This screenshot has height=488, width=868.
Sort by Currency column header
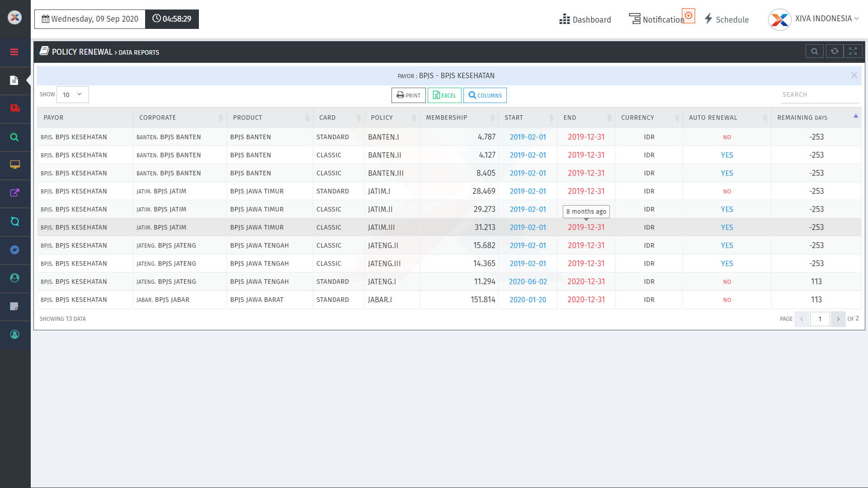[x=649, y=117]
